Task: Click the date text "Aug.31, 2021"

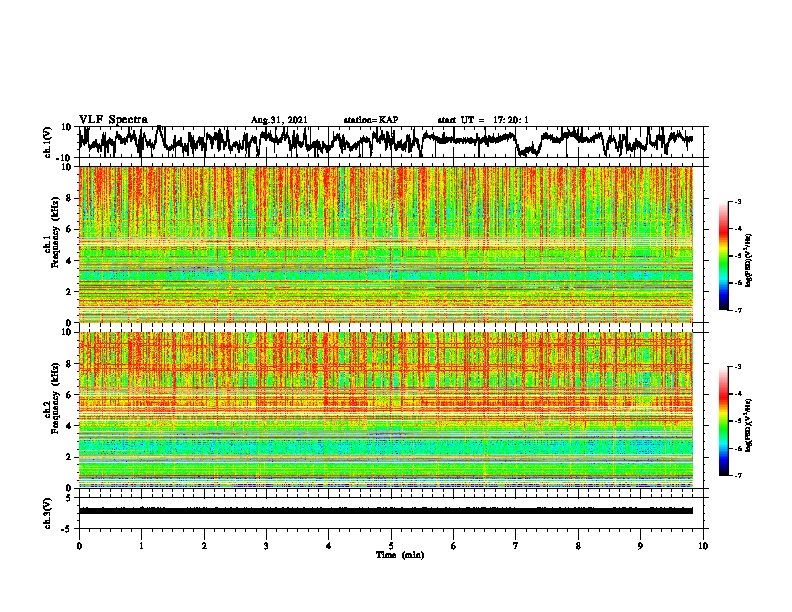Action: [279, 120]
